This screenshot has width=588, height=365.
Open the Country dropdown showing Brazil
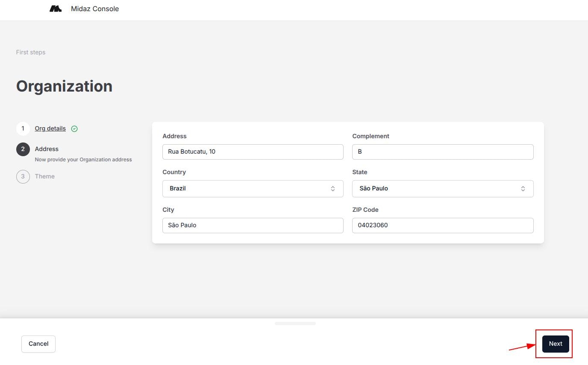(253, 189)
